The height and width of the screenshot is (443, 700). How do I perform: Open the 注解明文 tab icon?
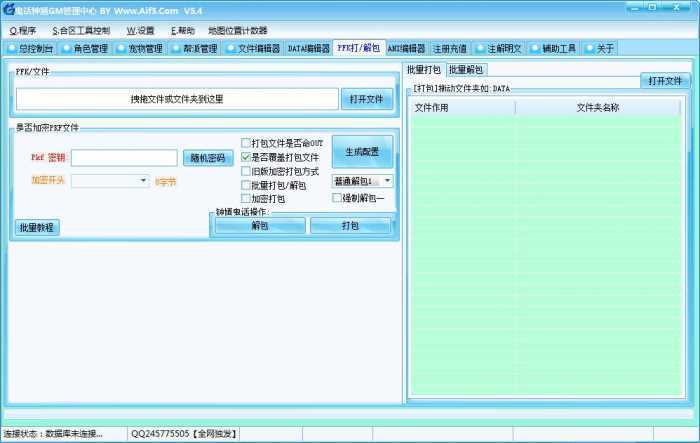click(481, 48)
